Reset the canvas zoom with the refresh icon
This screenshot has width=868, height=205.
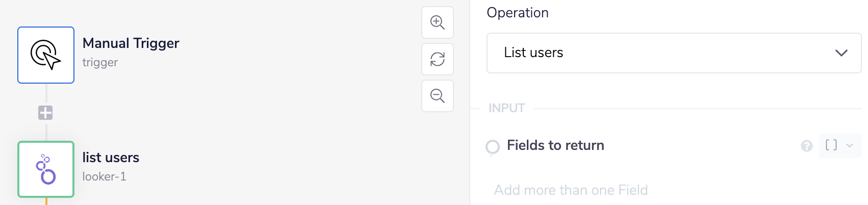pos(438,59)
